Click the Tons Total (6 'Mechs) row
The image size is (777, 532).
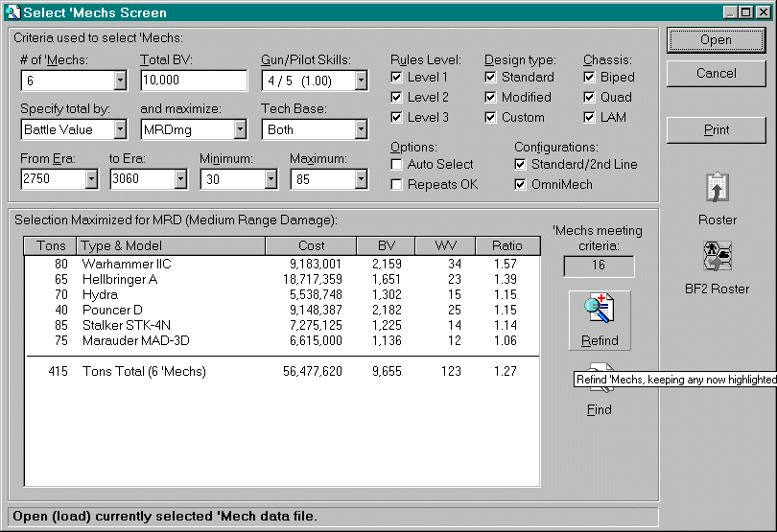pyautogui.click(x=282, y=372)
